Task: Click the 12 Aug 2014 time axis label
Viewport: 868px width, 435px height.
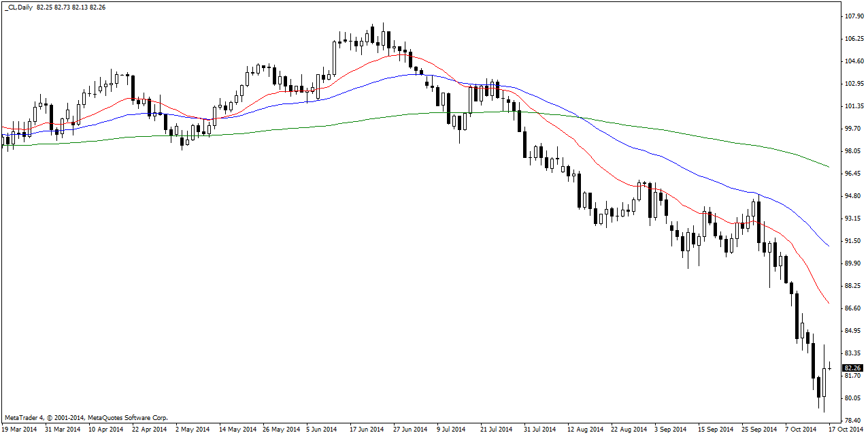Action: point(584,430)
